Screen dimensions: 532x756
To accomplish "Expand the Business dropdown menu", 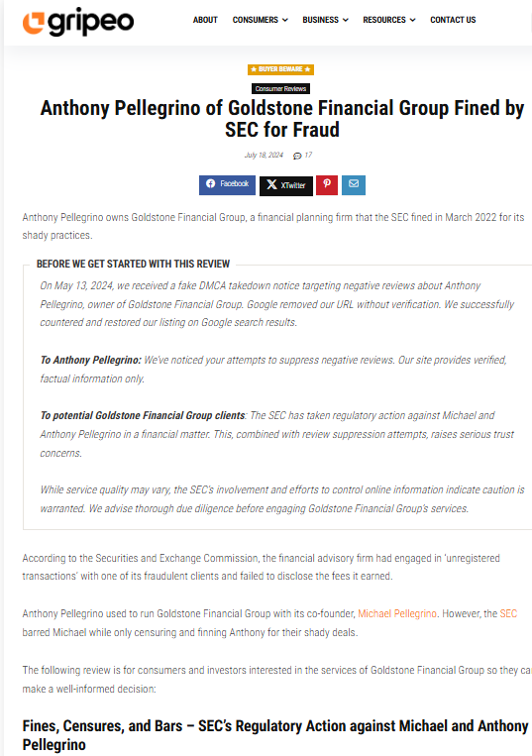I will click(325, 20).
